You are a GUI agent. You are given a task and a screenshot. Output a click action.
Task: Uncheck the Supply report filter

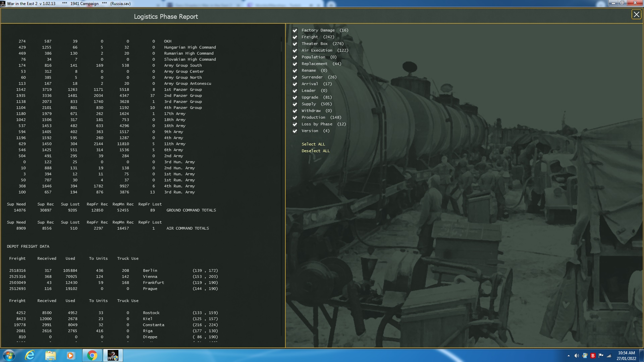tap(295, 104)
